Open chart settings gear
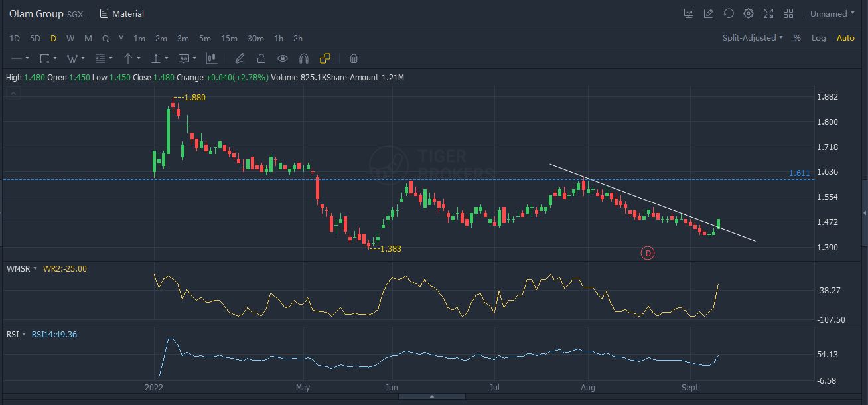The width and height of the screenshot is (868, 405). pos(749,13)
